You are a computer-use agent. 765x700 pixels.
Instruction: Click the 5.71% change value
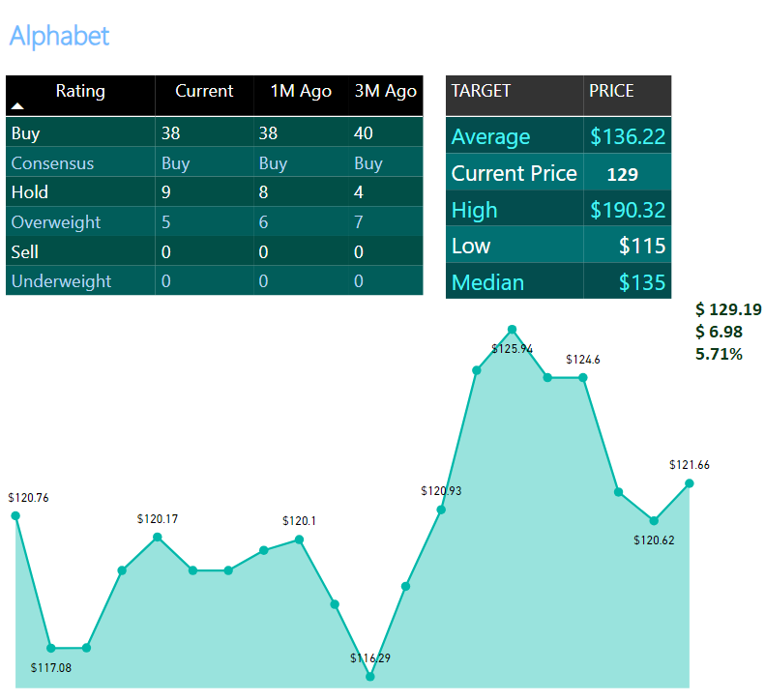click(719, 354)
